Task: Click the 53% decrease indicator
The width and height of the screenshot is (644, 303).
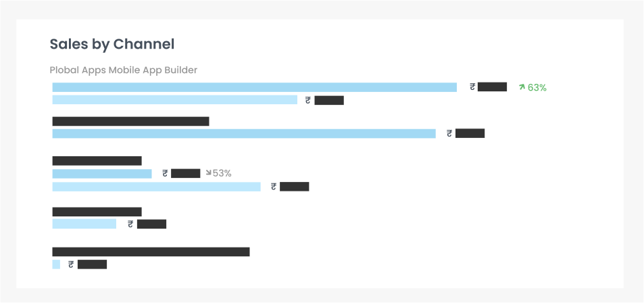Action: pos(218,174)
